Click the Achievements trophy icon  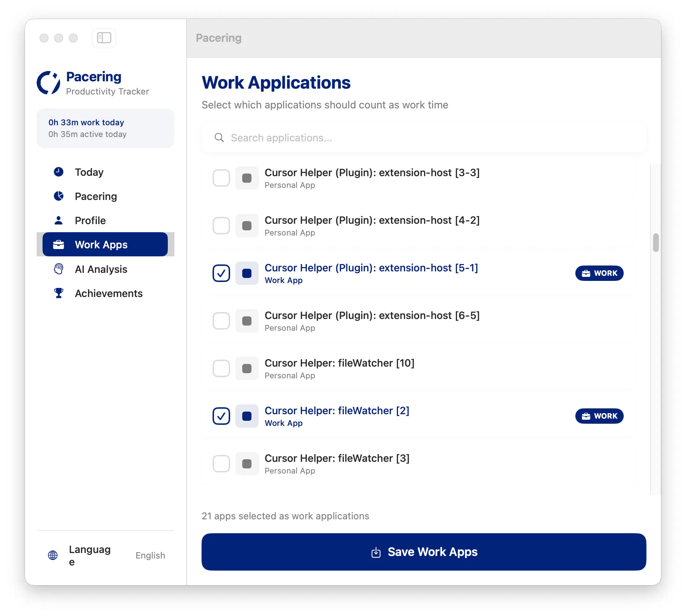(59, 293)
